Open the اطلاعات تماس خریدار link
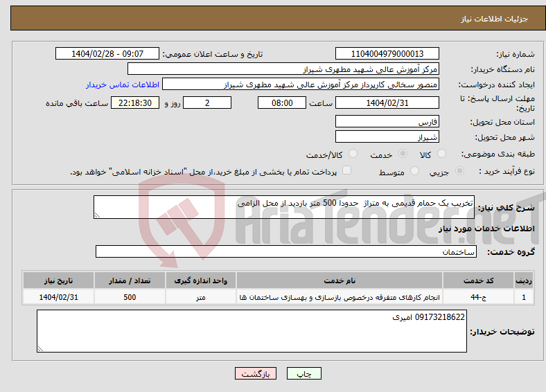The height and width of the screenshot is (392, 546). click(123, 84)
